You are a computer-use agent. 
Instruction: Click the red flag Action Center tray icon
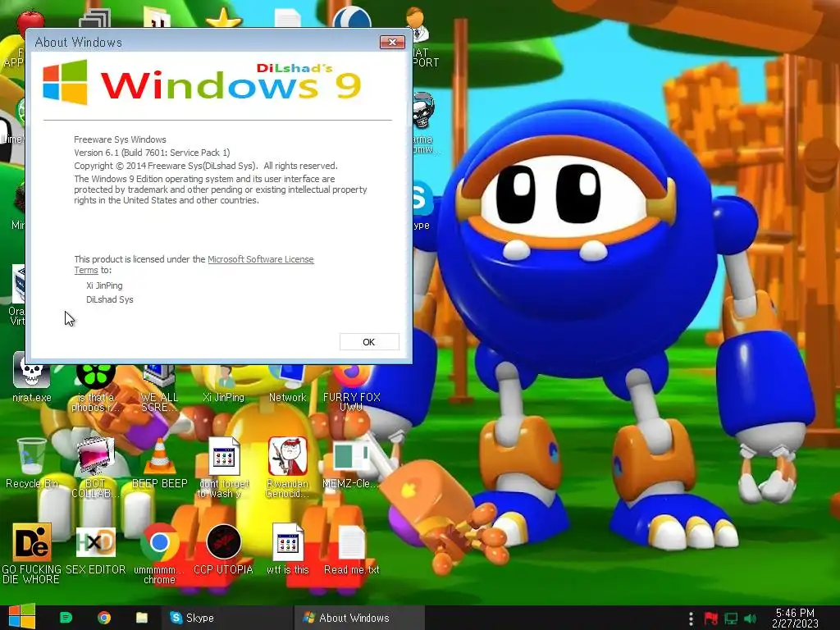(x=711, y=619)
